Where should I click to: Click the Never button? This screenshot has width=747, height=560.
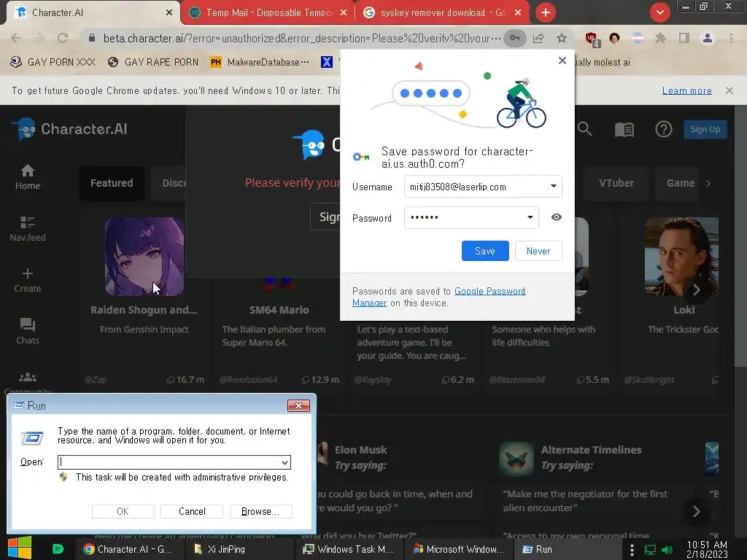tap(538, 251)
